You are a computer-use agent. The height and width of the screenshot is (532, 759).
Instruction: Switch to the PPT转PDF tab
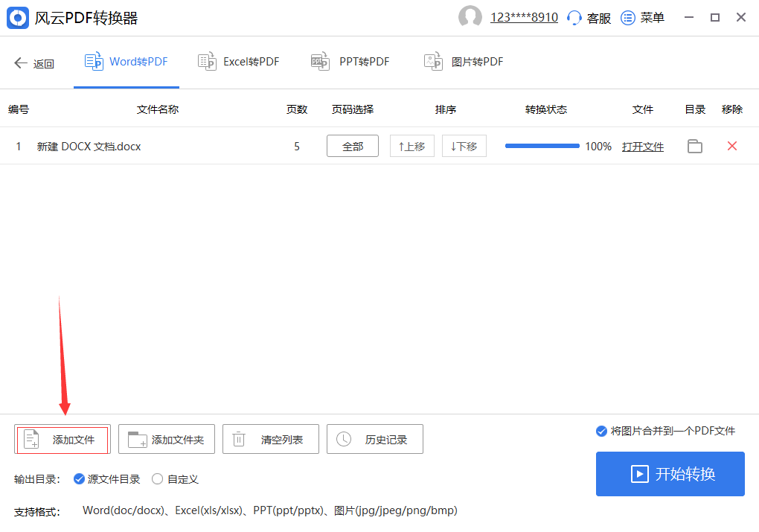coord(350,62)
